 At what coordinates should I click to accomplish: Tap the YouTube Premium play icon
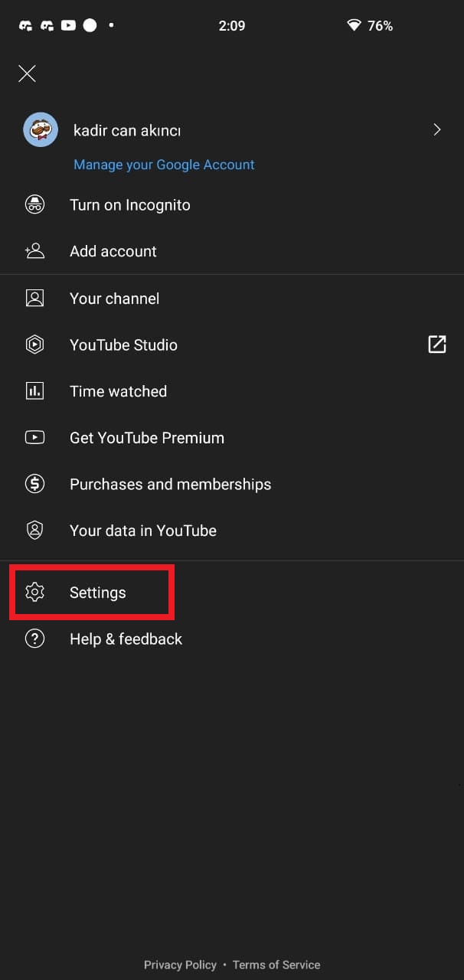[34, 438]
